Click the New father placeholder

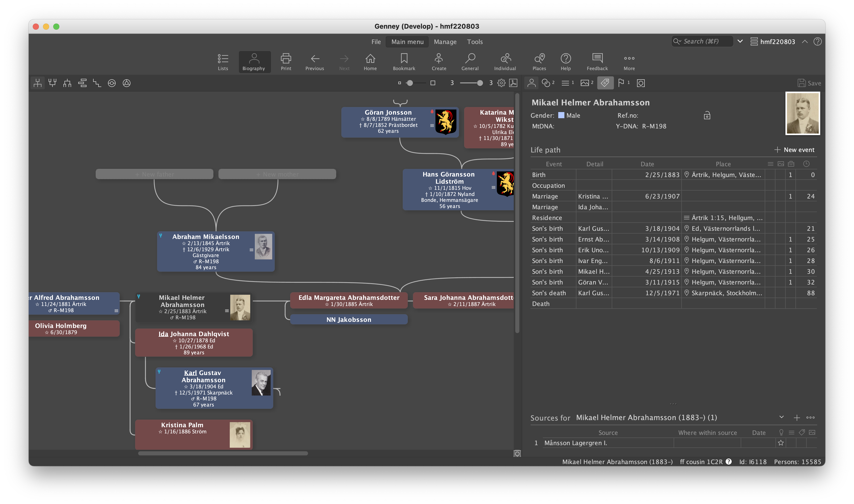[155, 174]
